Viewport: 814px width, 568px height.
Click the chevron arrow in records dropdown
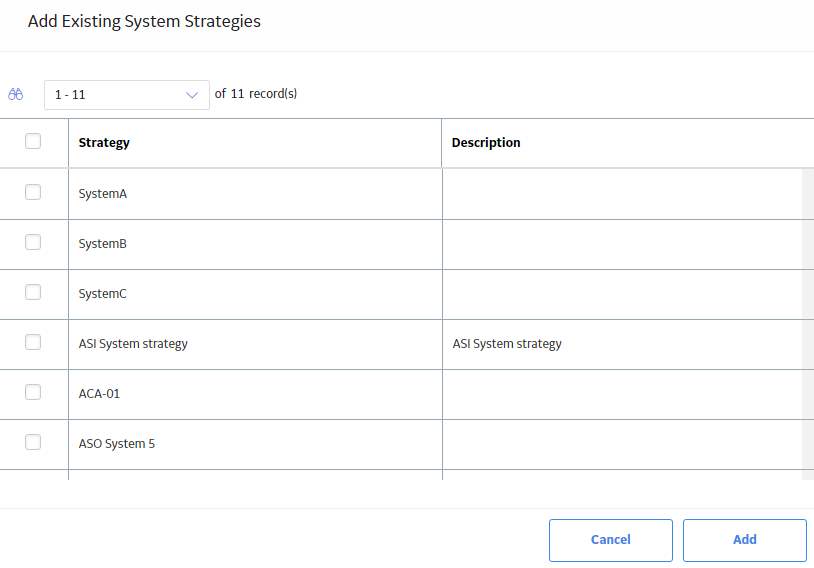pyautogui.click(x=192, y=95)
